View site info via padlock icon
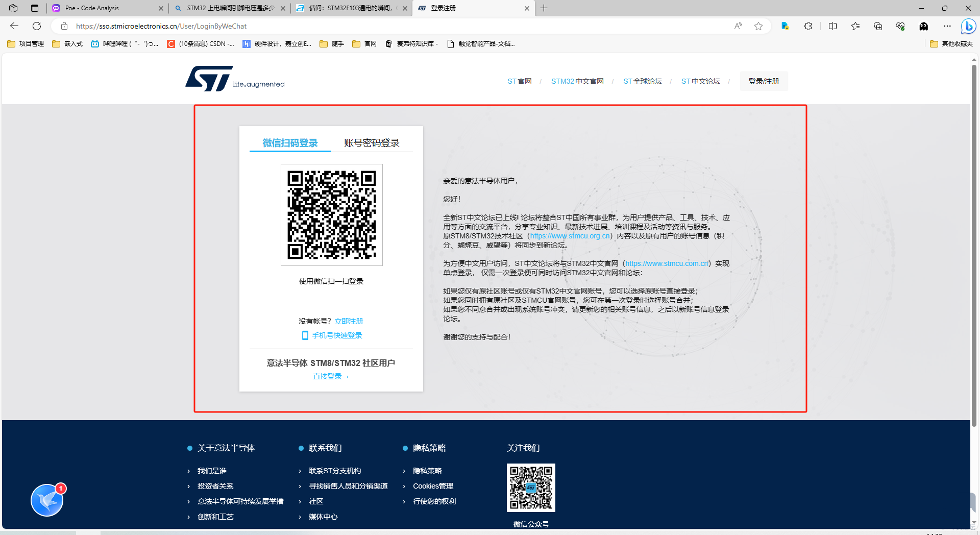Screen dimensions: 980x535 tap(64, 26)
